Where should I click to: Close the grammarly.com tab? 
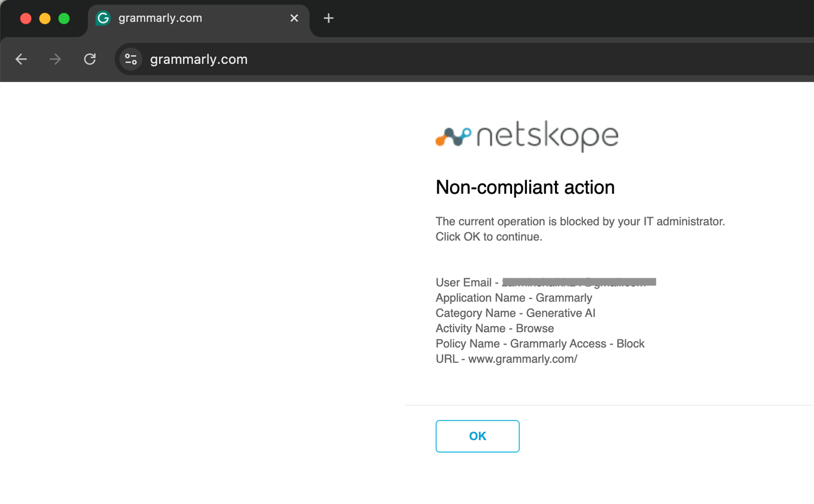[294, 18]
